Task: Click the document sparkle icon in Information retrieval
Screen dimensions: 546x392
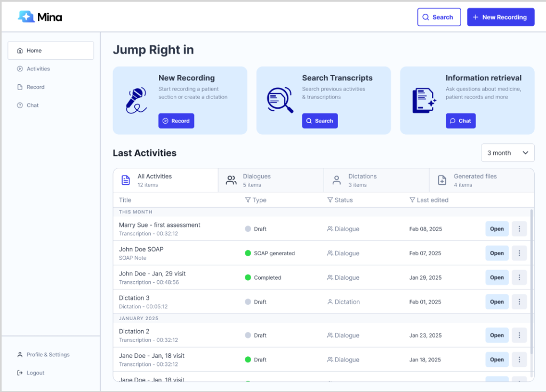Action: coord(424,100)
